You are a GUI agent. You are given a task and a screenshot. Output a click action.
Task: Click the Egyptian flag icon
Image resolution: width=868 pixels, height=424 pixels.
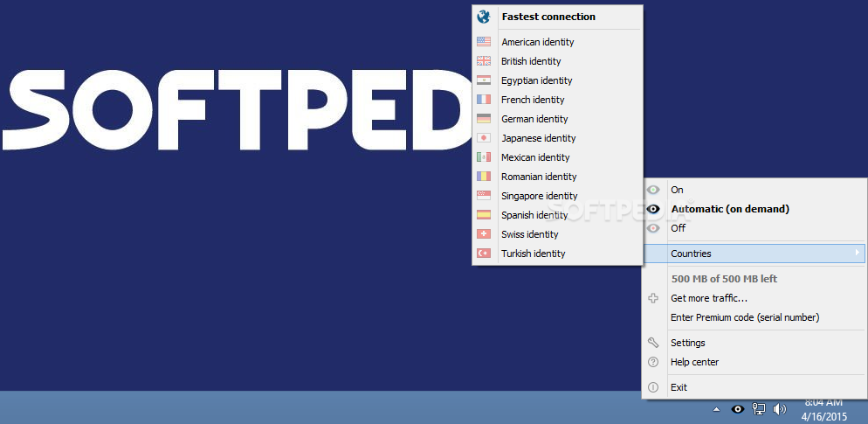pos(483,80)
